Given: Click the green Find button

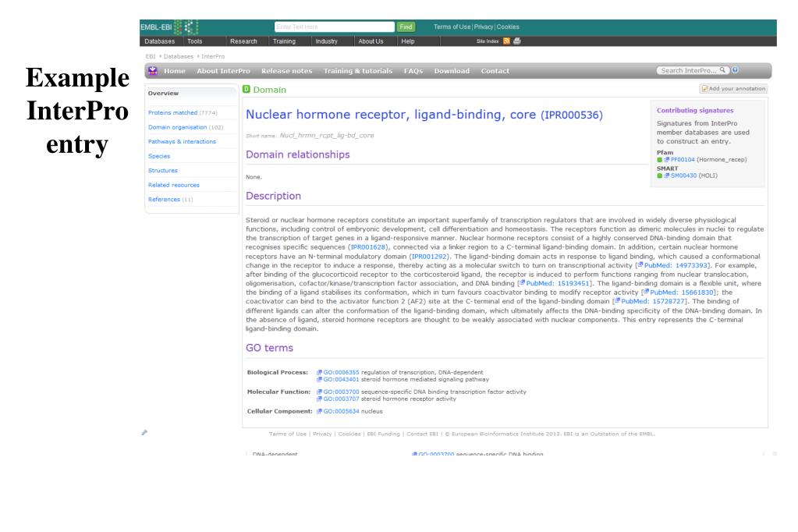Looking at the screenshot, I should 406,27.
